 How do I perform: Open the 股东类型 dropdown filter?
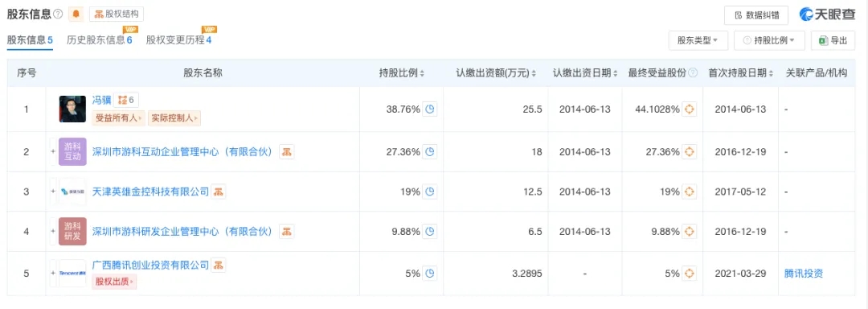(698, 40)
